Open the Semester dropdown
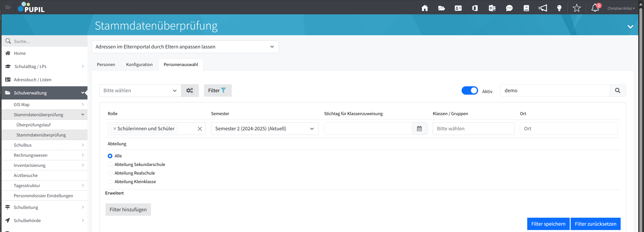Screen dimensions: 644x232 click(x=265, y=129)
